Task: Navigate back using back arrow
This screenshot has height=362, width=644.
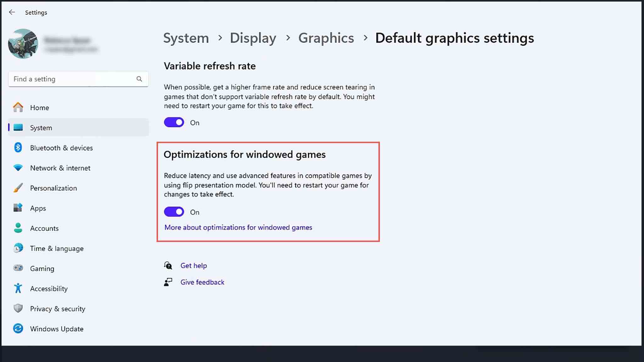Action: tap(12, 12)
